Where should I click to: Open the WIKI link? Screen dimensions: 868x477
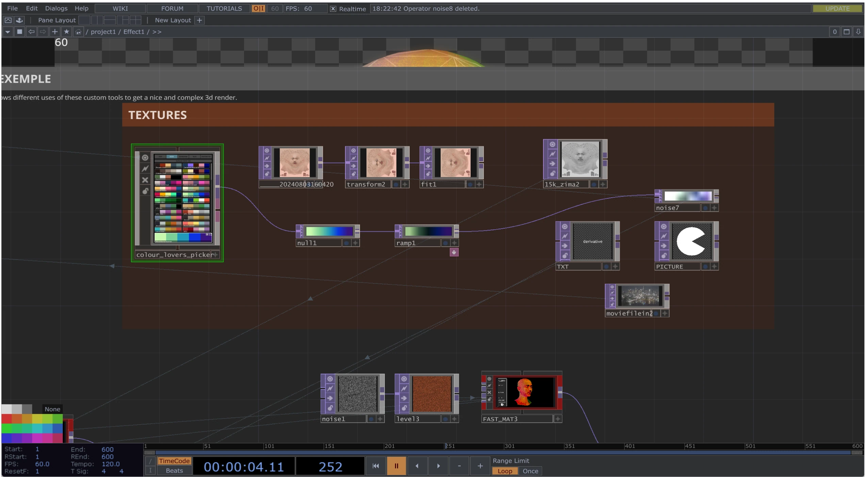point(120,9)
